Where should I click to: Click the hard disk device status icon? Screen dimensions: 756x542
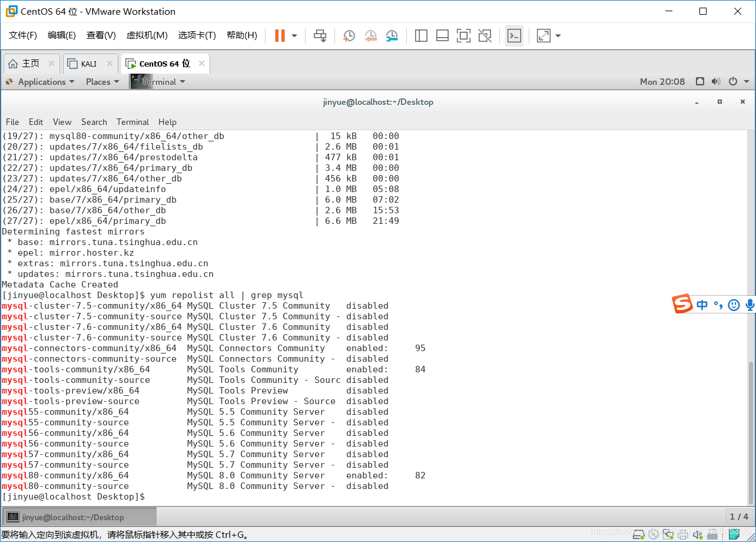[638, 534]
